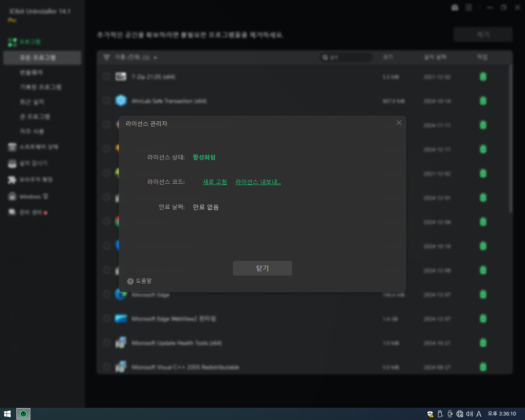
Task: Open the name column sort dropdown arrow
Action: (155, 58)
